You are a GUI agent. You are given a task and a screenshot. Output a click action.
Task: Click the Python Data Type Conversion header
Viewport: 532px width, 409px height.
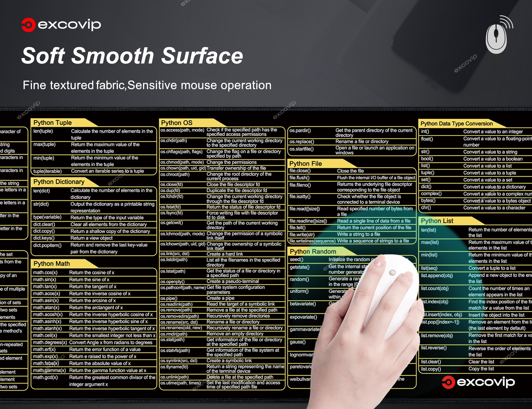pyautogui.click(x=457, y=124)
